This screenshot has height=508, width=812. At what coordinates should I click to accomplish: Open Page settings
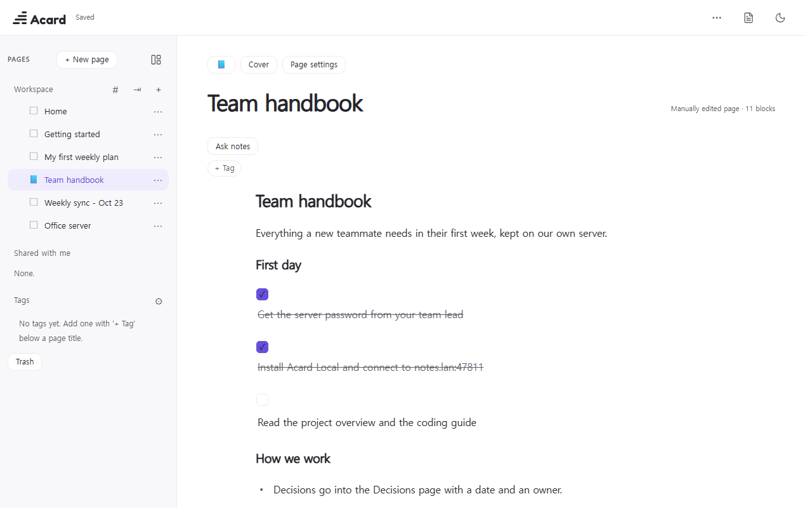314,65
